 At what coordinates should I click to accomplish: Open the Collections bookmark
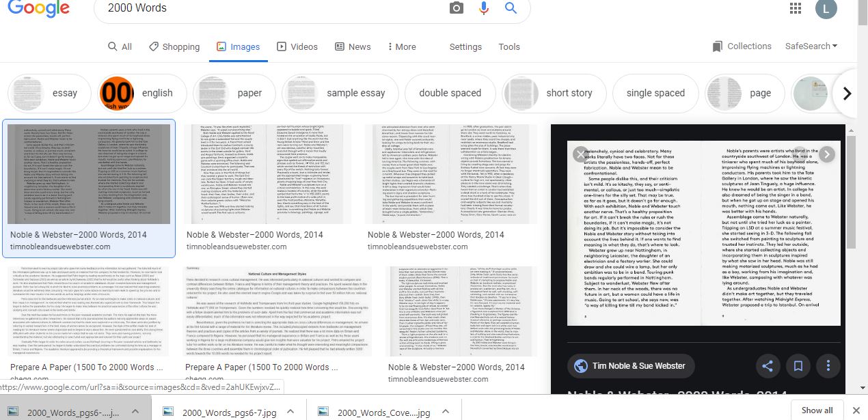coord(742,46)
